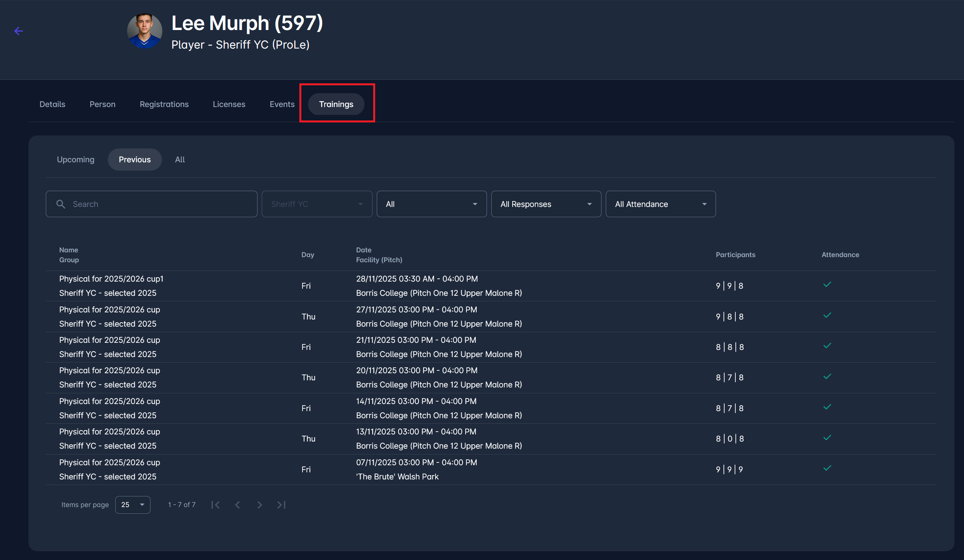Click the back arrow icon
The width and height of the screenshot is (964, 560).
(x=19, y=31)
